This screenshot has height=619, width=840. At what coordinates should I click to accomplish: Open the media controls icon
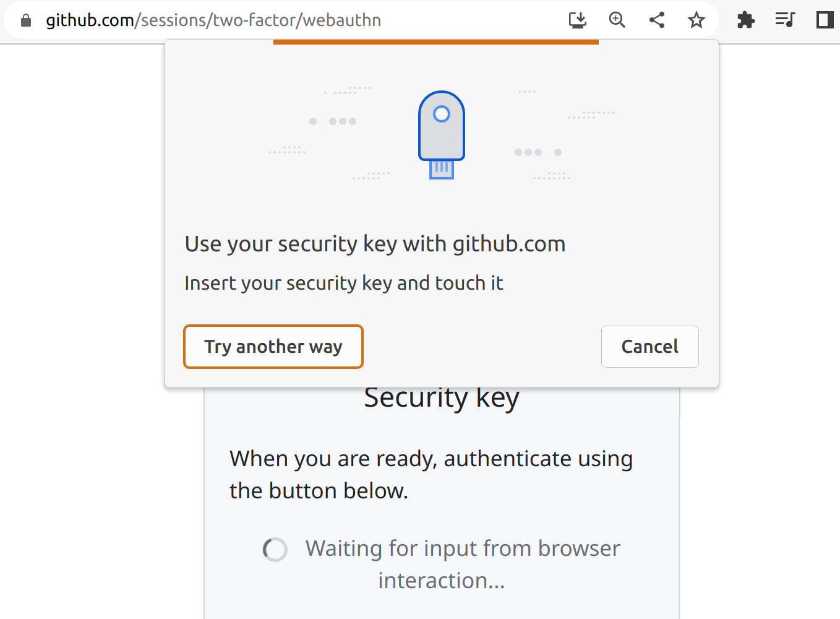coord(785,20)
